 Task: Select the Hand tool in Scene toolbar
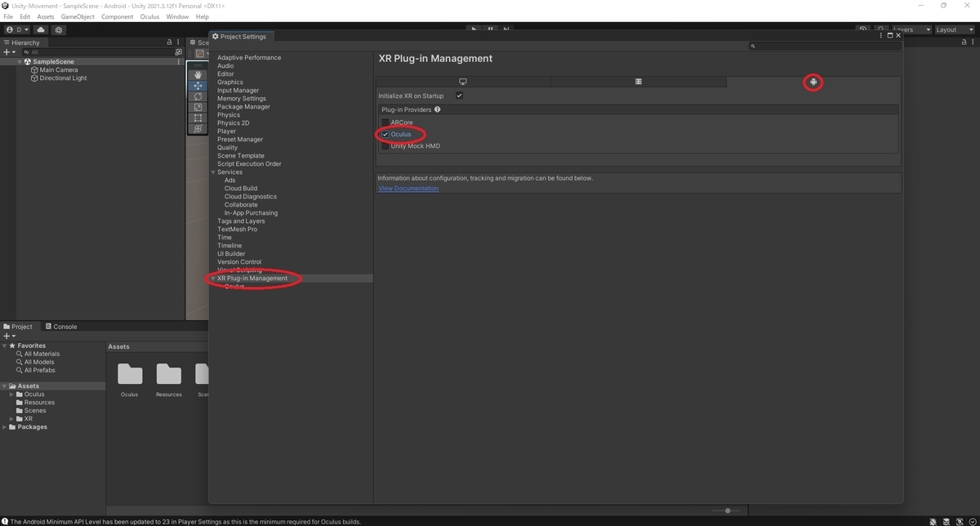click(x=198, y=74)
